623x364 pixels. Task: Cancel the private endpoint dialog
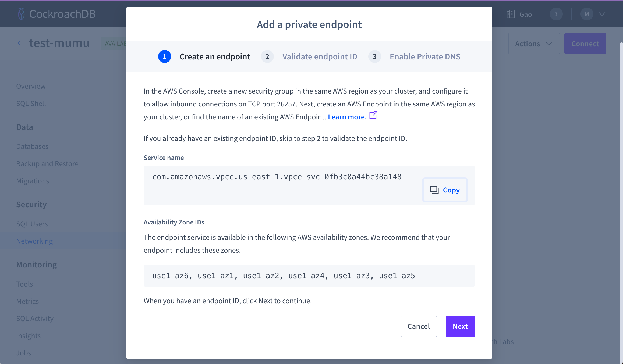[x=419, y=326]
